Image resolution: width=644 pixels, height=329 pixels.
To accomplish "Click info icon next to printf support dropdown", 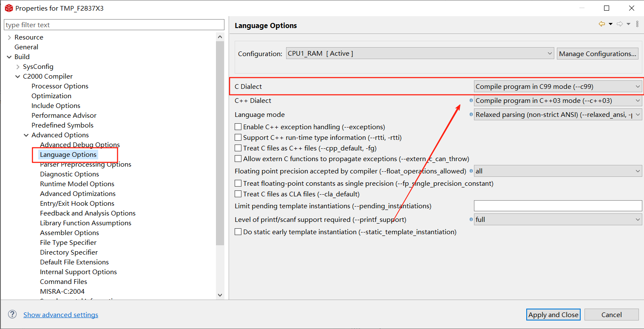I will click(x=471, y=220).
